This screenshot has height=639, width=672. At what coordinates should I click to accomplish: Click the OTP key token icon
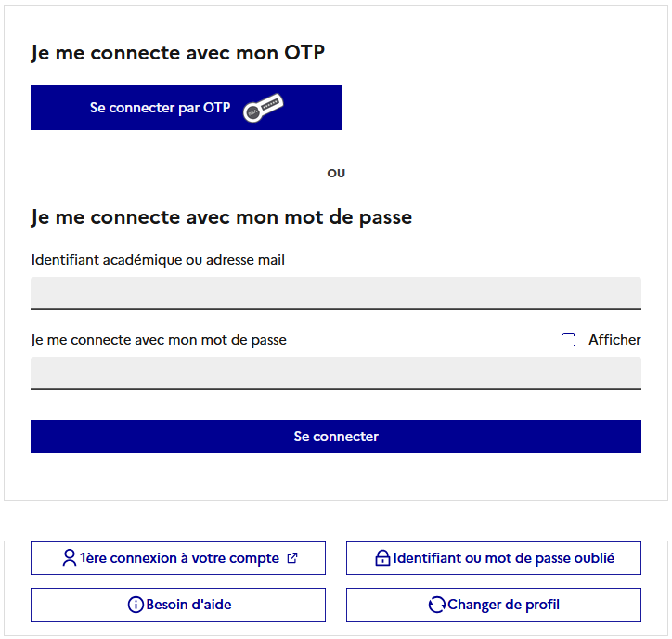[x=264, y=109]
